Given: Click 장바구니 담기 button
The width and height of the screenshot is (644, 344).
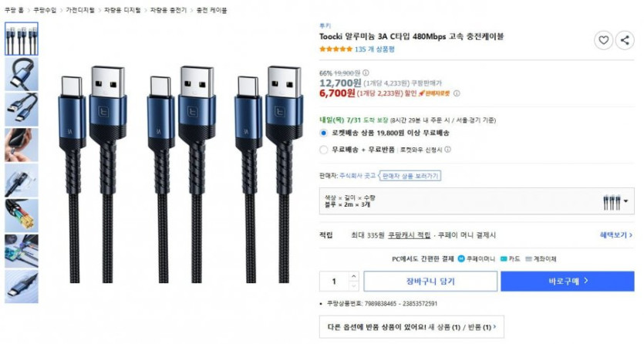Looking at the screenshot, I should tap(430, 282).
